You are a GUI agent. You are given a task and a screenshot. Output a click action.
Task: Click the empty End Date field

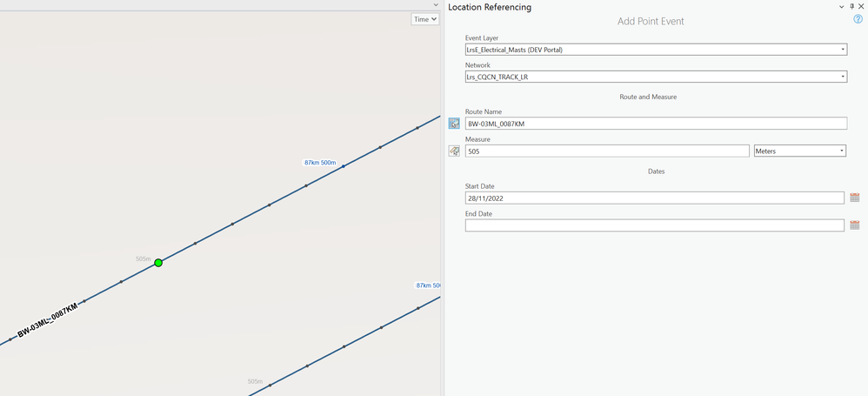click(x=653, y=225)
